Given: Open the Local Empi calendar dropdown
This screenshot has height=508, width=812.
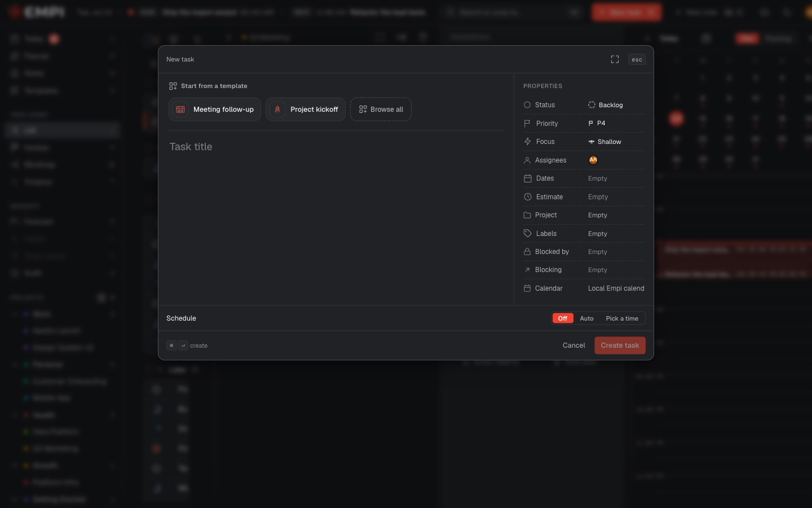Looking at the screenshot, I should click(616, 288).
